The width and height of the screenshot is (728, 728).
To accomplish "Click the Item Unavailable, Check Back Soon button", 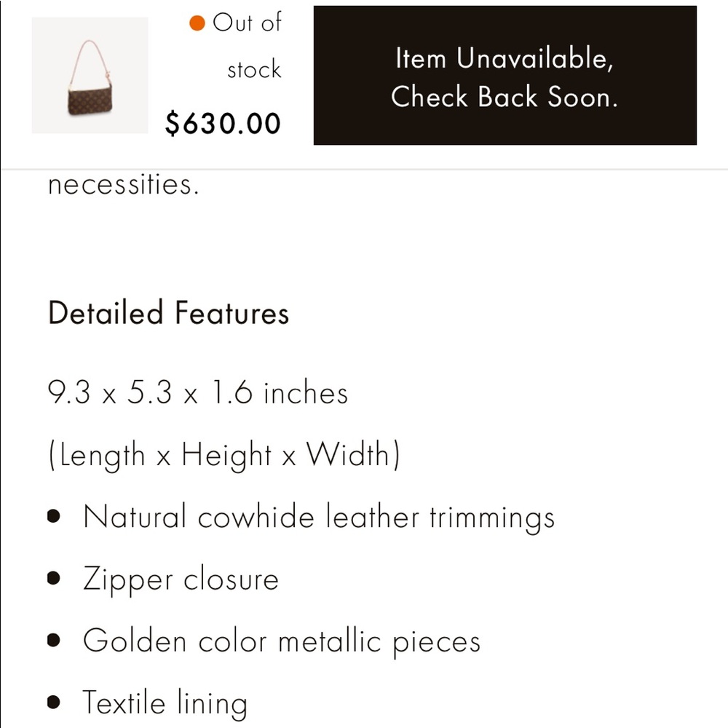I will pyautogui.click(x=505, y=75).
